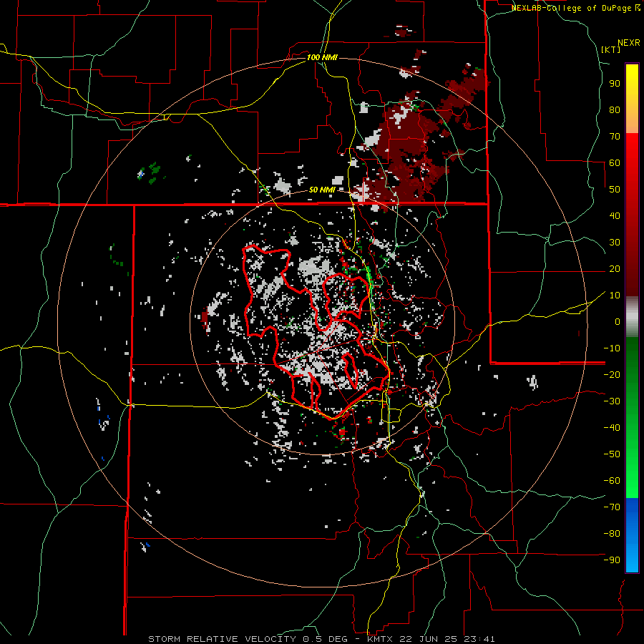Click the -80 value on the velocity scale
Screen dimensions: 644x644
612,534
